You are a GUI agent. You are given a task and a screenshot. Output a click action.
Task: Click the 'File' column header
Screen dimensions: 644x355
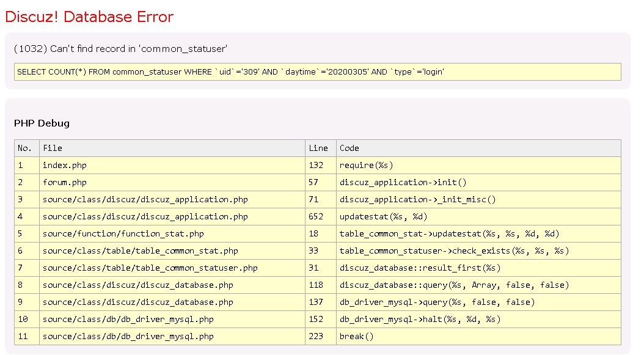(x=172, y=148)
